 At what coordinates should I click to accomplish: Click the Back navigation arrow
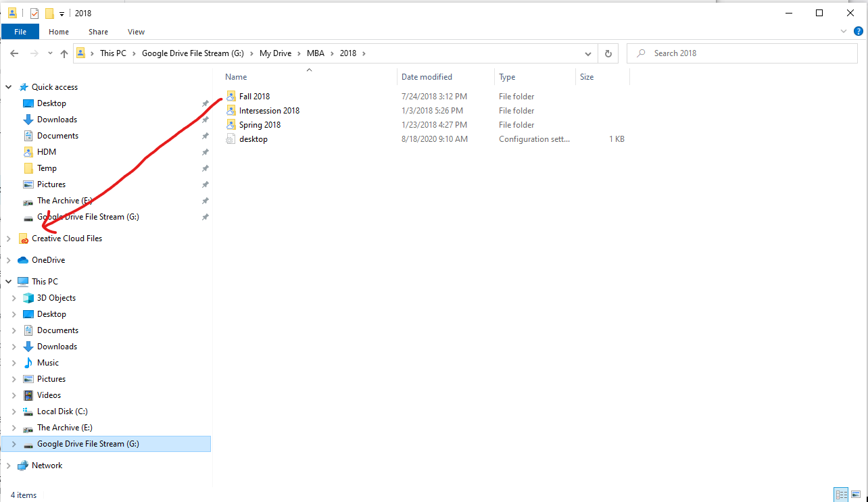click(x=14, y=53)
